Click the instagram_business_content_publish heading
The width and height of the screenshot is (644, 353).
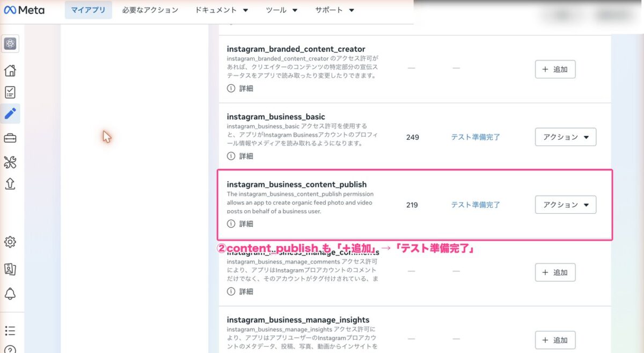297,184
